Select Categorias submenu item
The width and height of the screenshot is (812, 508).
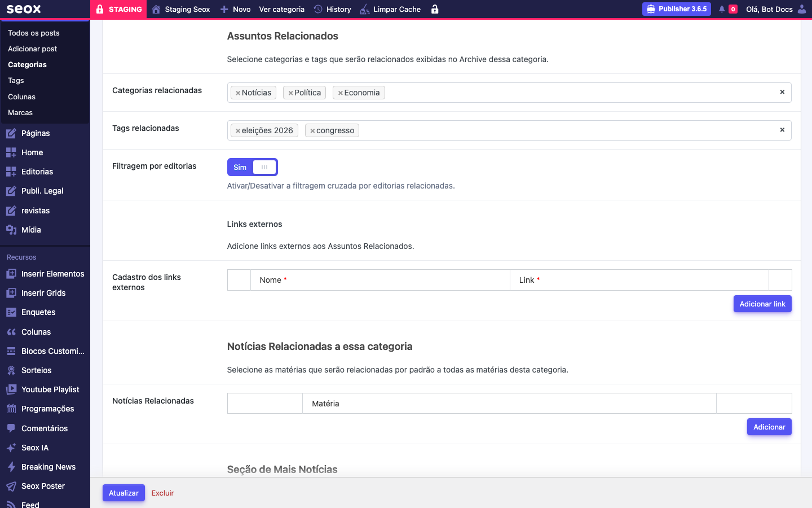(27, 64)
